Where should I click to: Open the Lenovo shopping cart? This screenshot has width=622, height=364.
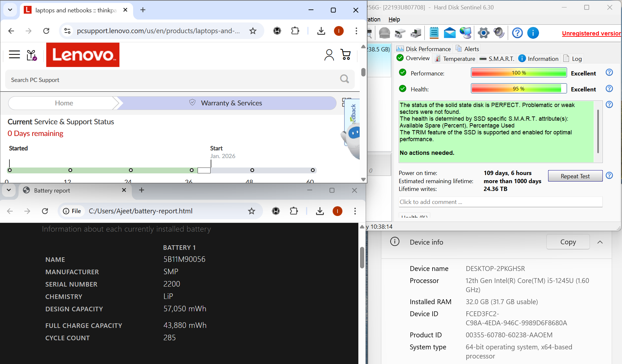coord(345,55)
